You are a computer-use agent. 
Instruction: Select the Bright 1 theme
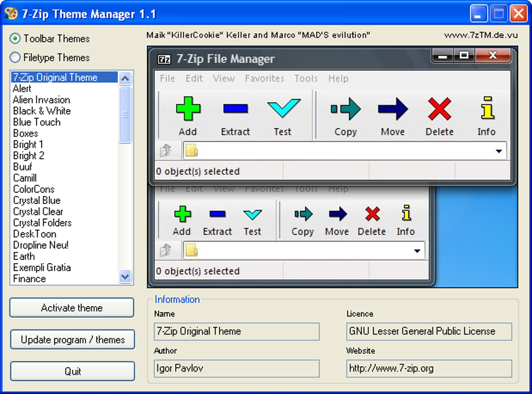pos(65,145)
